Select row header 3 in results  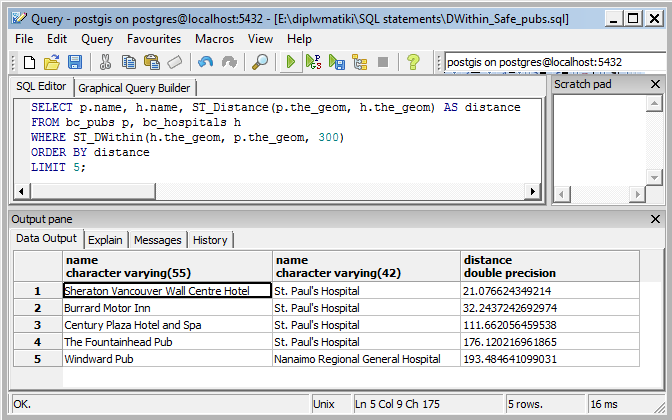38,325
